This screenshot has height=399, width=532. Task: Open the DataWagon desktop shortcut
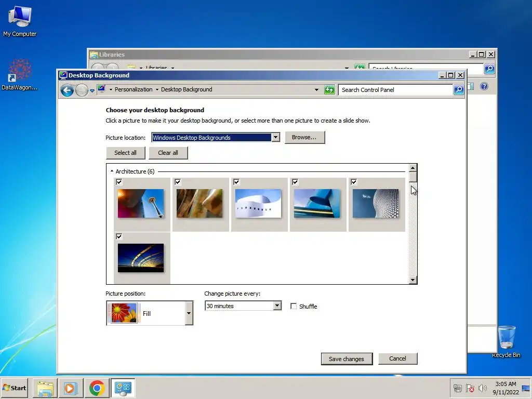(19, 75)
